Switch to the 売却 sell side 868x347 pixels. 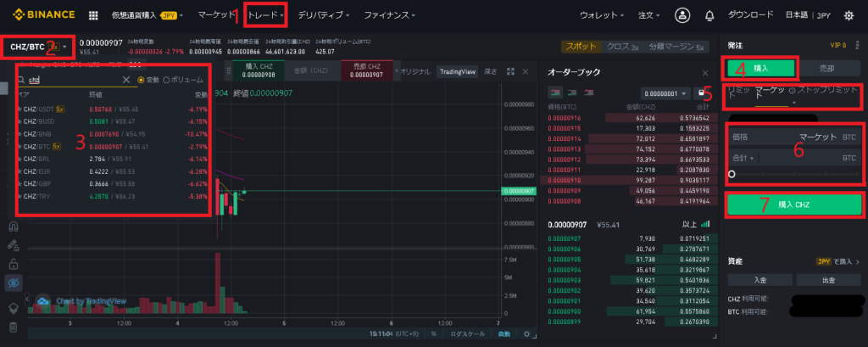point(827,68)
